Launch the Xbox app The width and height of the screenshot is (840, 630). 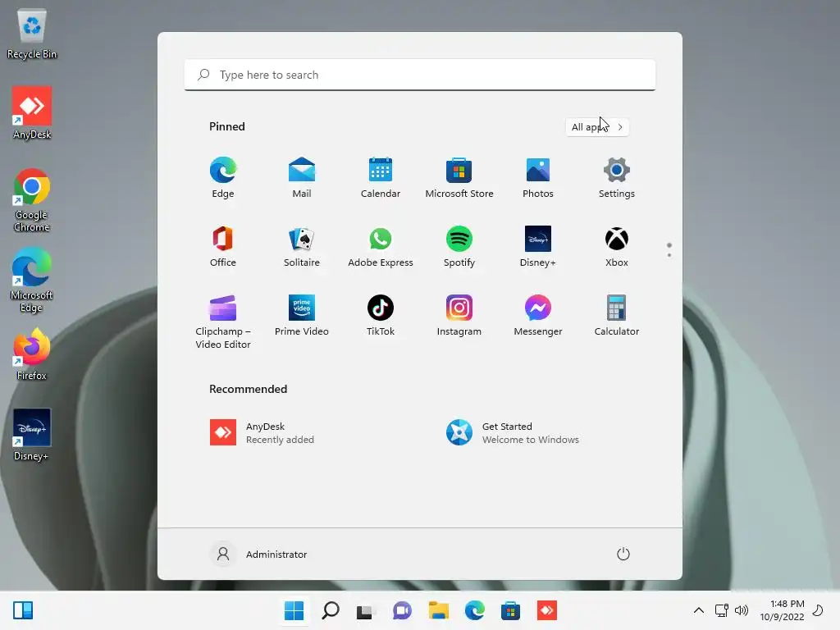tap(617, 246)
